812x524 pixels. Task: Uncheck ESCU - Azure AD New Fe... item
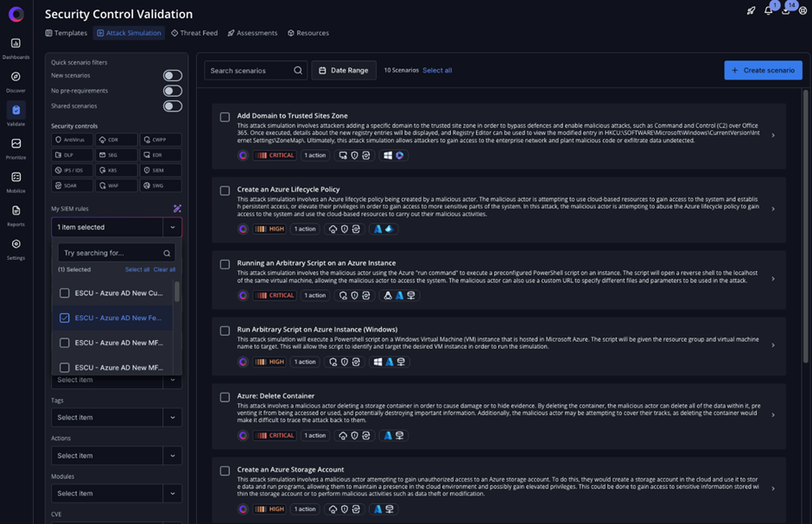tap(64, 319)
